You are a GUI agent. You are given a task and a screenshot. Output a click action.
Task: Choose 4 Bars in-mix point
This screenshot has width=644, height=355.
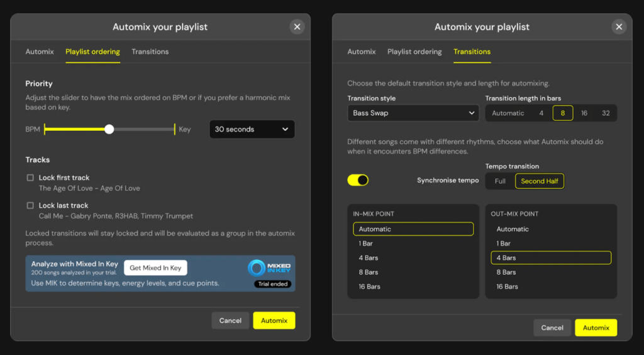click(413, 257)
